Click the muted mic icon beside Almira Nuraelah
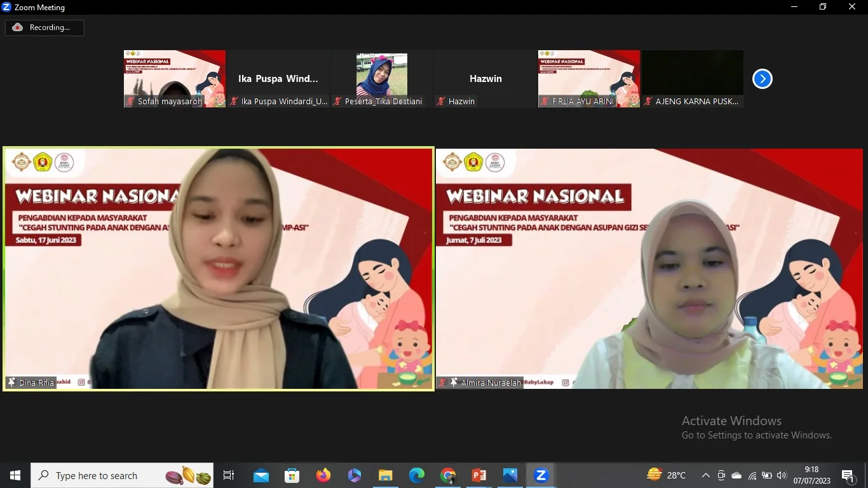The width and height of the screenshot is (868, 488). pyautogui.click(x=442, y=383)
